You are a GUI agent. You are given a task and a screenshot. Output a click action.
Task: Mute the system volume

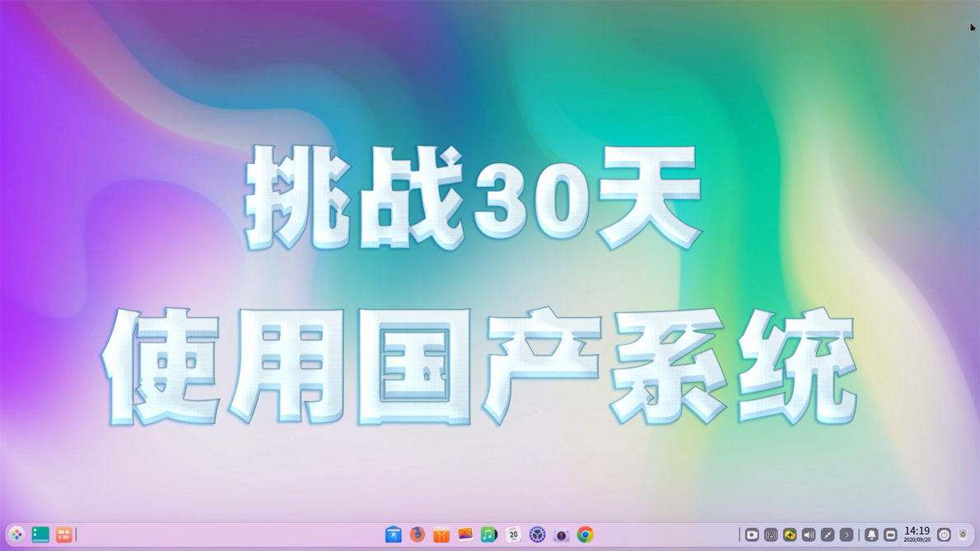tap(808, 535)
